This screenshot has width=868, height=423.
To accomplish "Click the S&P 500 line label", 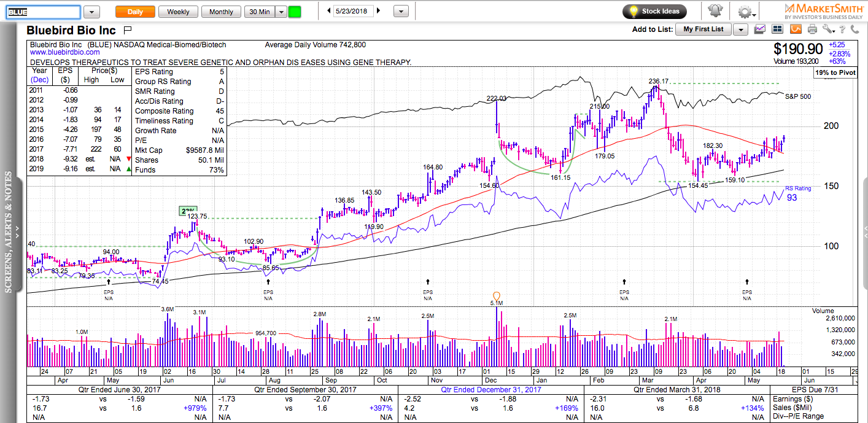I will click(x=798, y=96).
